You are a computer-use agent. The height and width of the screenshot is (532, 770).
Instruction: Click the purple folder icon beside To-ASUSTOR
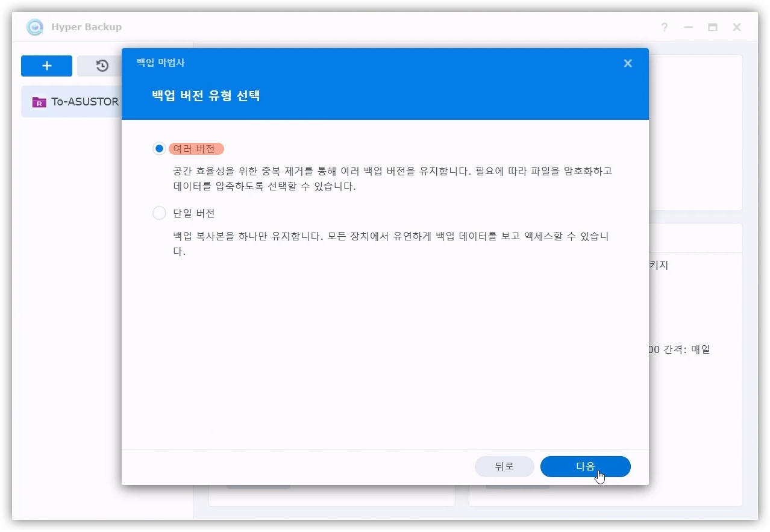click(x=39, y=102)
